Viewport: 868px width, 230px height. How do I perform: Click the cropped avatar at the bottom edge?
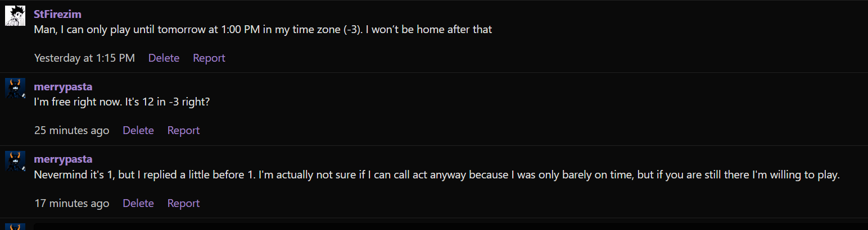pos(15,226)
